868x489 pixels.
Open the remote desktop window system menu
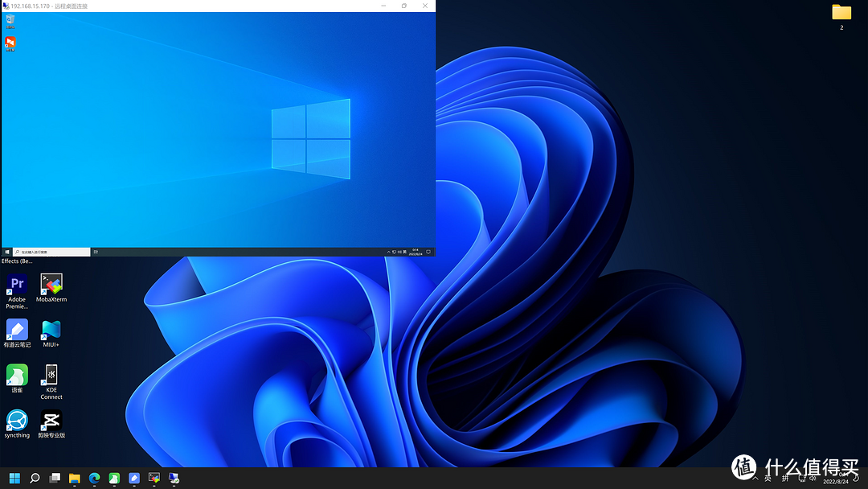(5, 6)
